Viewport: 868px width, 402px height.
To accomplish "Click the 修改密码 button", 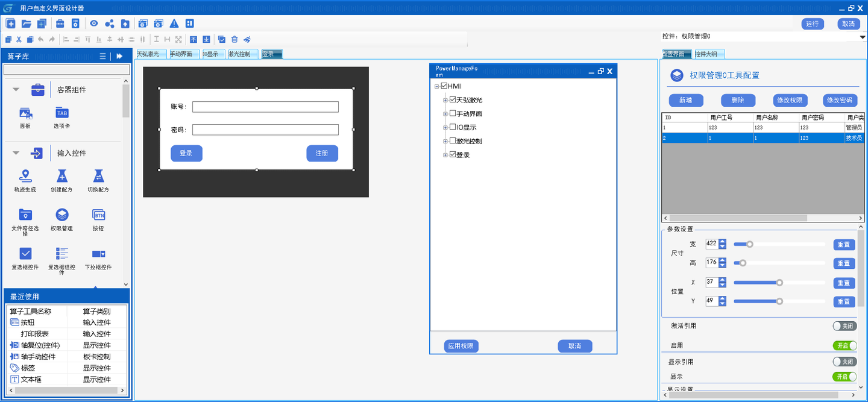I will (x=840, y=101).
